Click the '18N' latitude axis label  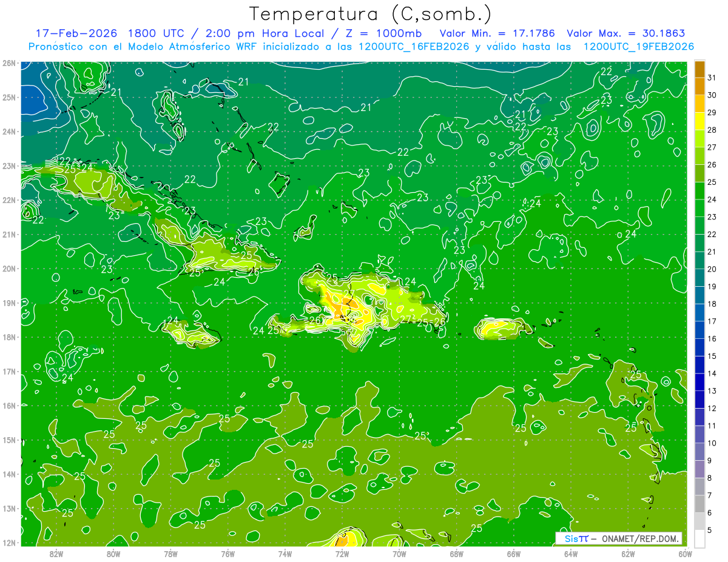pyautogui.click(x=8, y=337)
